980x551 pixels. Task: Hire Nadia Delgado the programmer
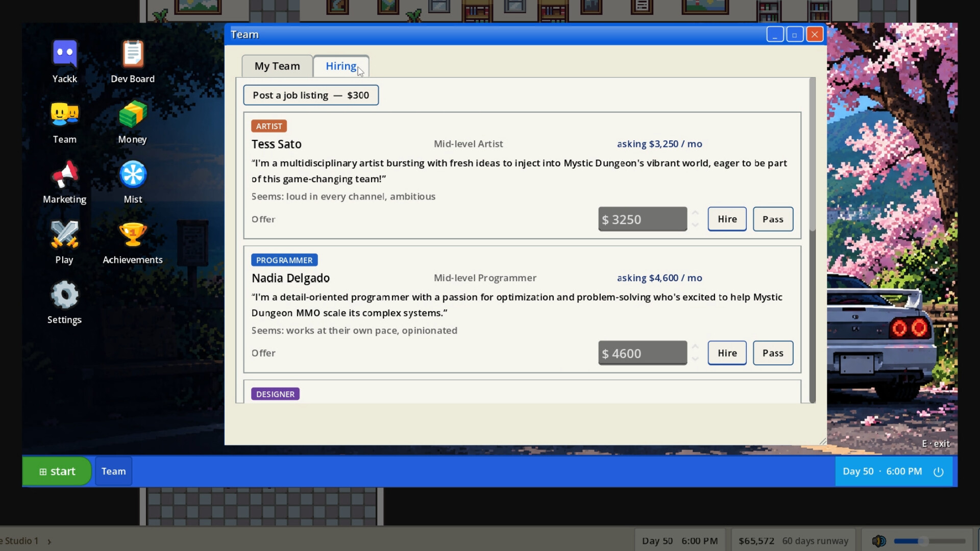coord(727,353)
